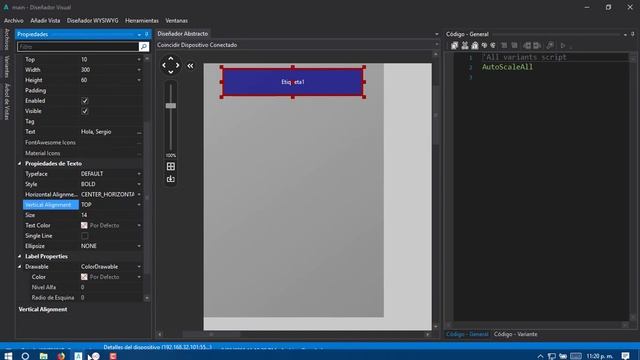Click the pan navigation arrows control
The image size is (640, 360).
point(171,65)
